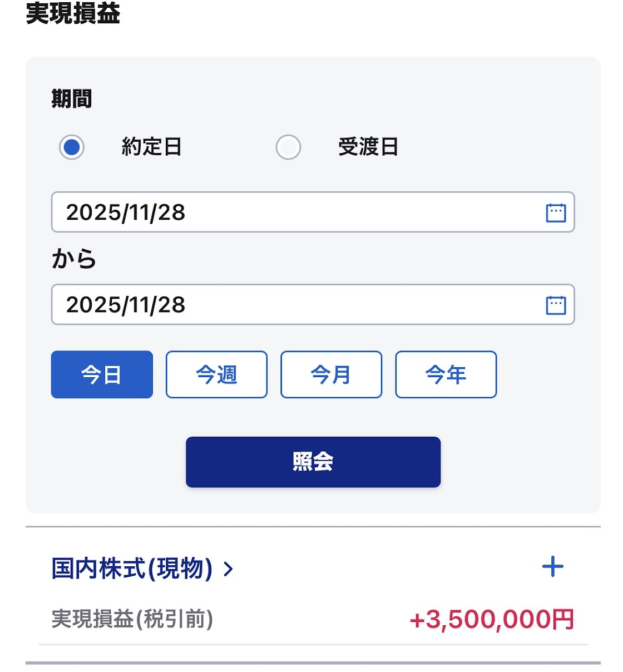
Task: Select the 約定日 radio button
Action: pos(72,147)
